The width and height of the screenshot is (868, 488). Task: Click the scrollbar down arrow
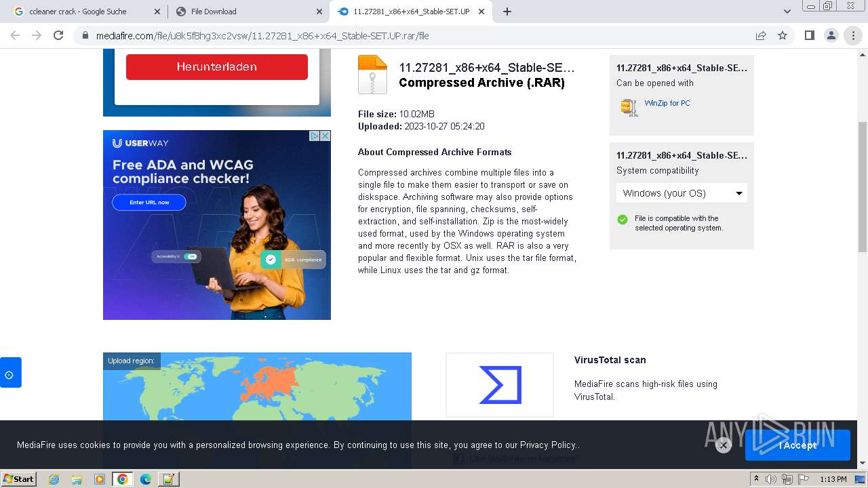click(x=863, y=463)
